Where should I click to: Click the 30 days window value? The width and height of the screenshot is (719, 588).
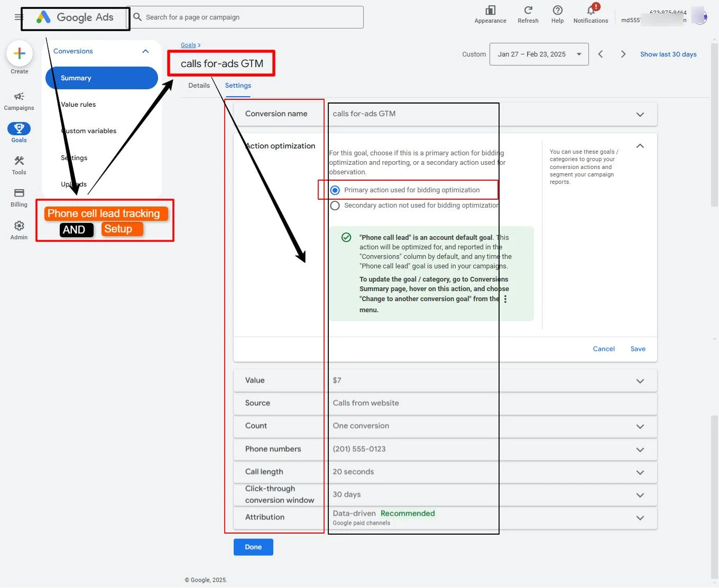click(x=346, y=494)
